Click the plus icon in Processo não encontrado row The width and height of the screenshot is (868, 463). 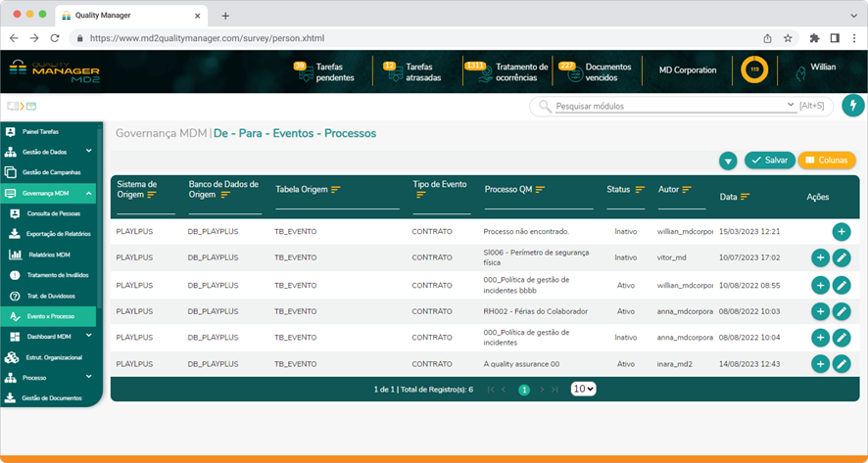point(842,232)
